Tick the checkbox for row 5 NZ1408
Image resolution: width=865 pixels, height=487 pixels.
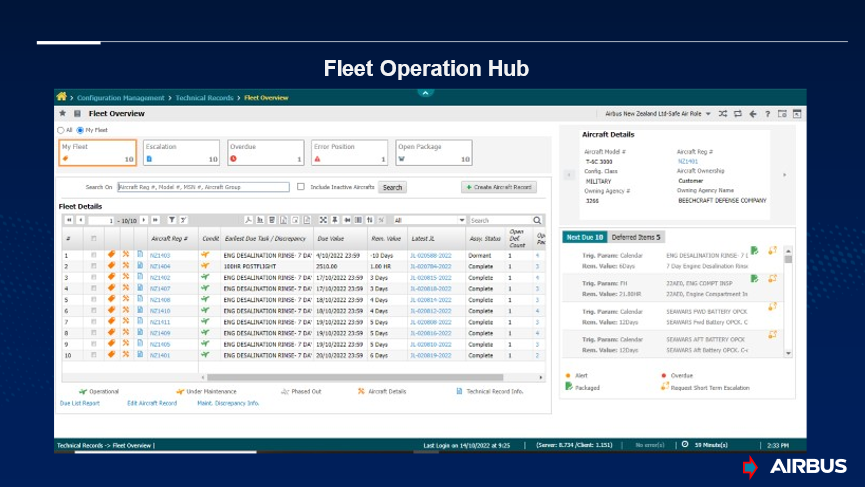coord(94,299)
